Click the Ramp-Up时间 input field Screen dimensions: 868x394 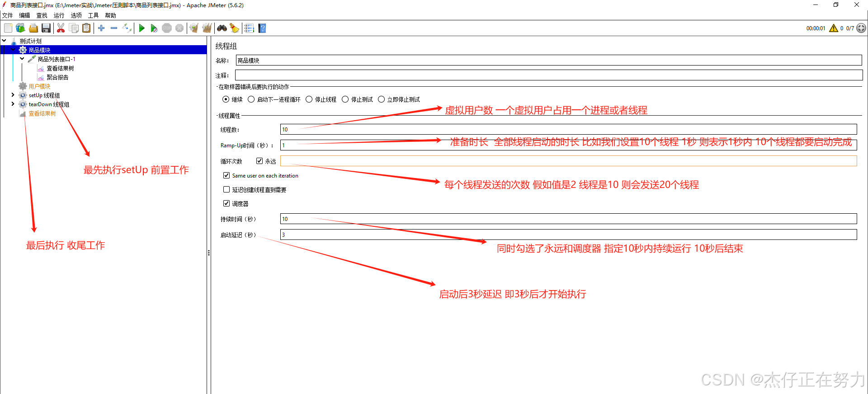[x=569, y=145]
